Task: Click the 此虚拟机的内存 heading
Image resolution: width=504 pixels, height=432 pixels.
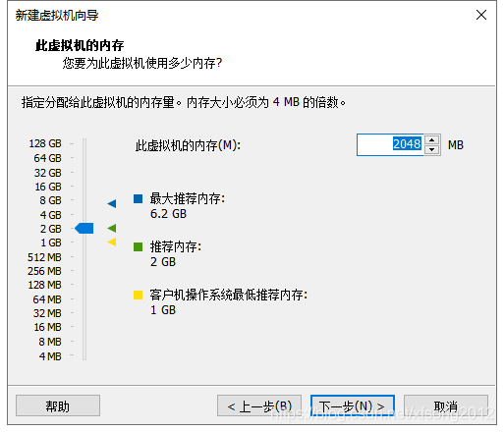Action: [x=80, y=45]
